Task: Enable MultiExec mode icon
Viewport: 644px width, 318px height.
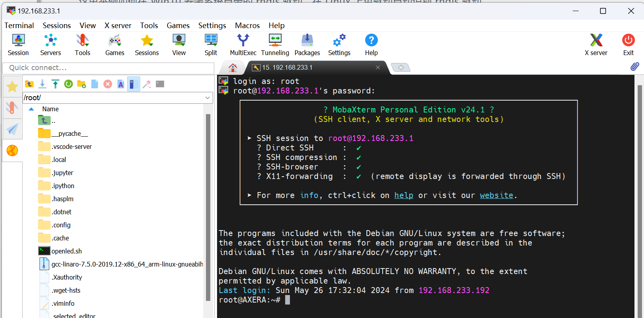Action: coord(243,45)
